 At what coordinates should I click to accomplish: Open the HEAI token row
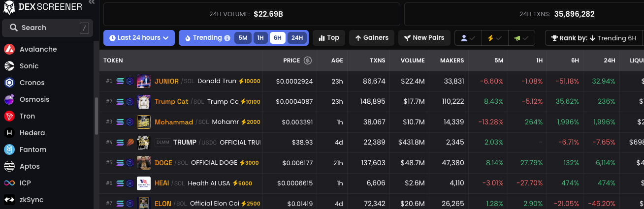click(x=372, y=183)
